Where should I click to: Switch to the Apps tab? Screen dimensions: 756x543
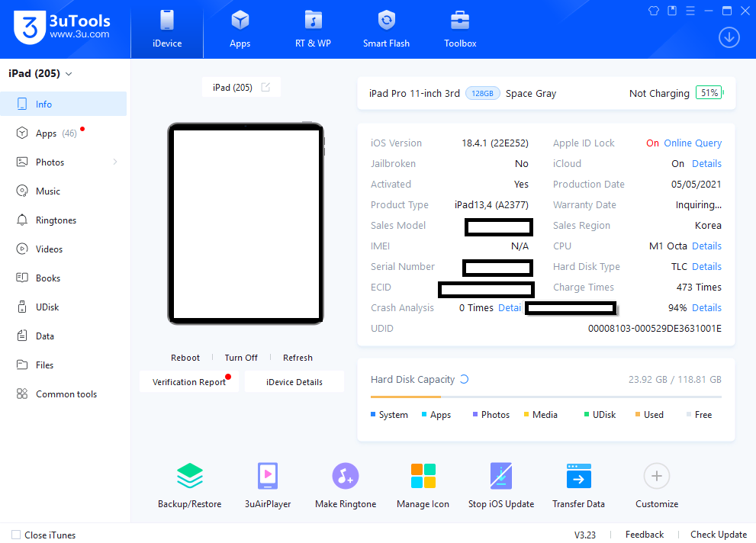click(240, 30)
